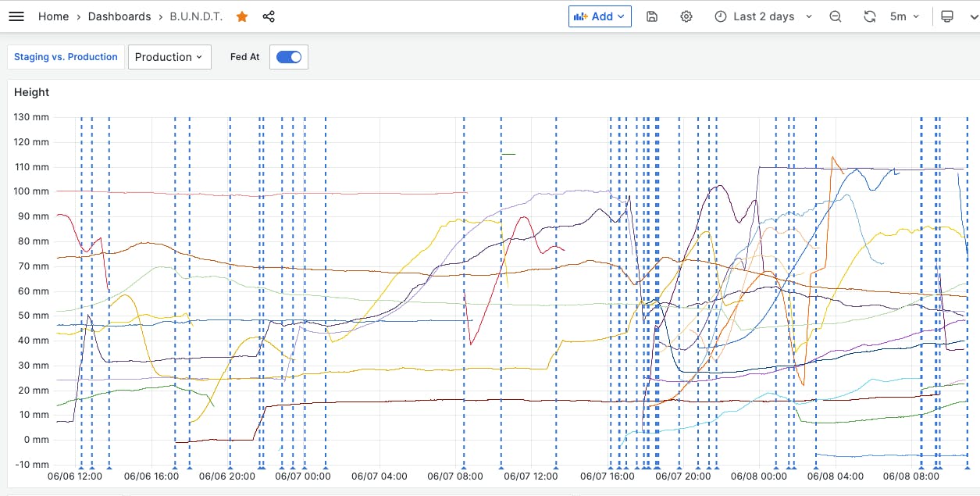The width and height of the screenshot is (980, 496).
Task: Expand the Production variable dropdown
Action: [169, 57]
